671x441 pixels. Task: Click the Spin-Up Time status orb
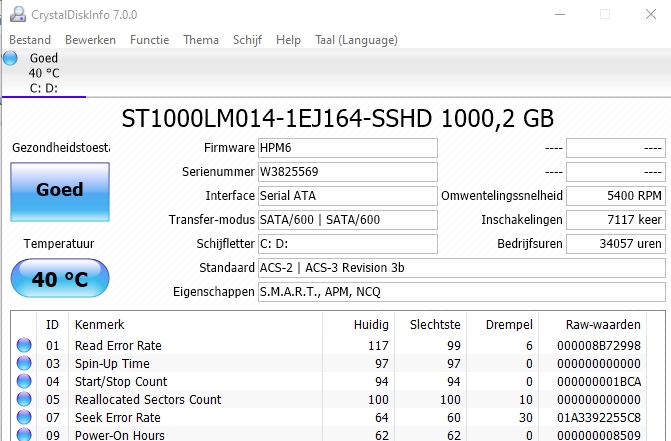click(24, 364)
